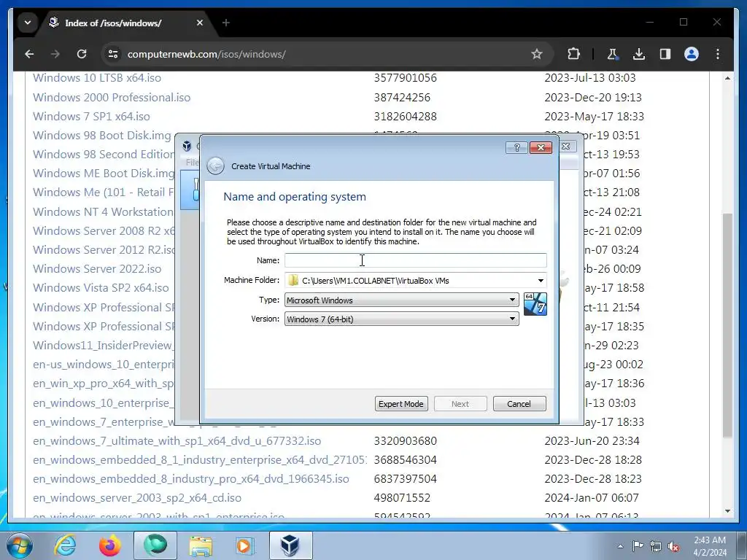Switch to Chrome taskbar button
Screen dimensions: 747x560
coord(155,545)
